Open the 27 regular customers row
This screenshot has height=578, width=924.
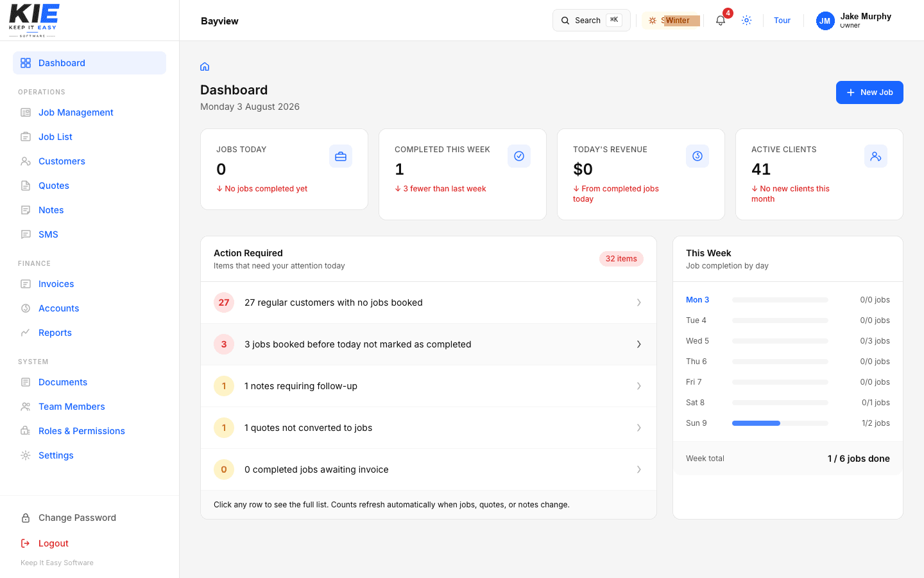[429, 302]
